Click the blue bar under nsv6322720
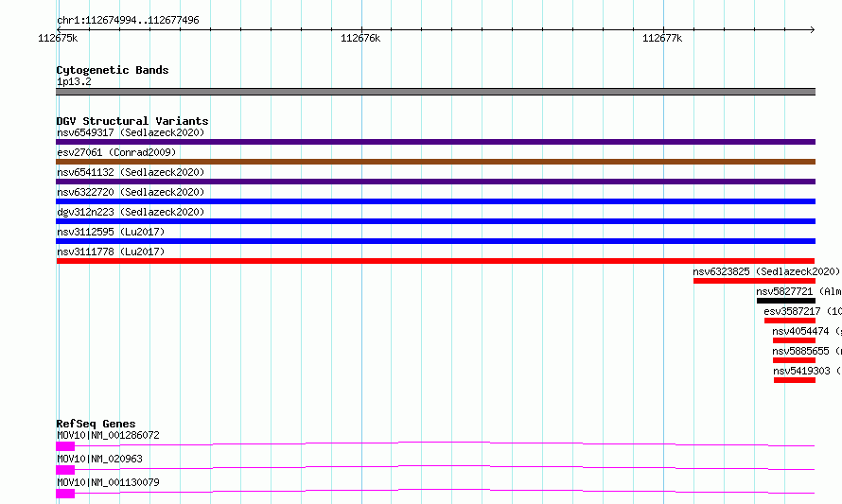Image resolution: width=842 pixels, height=504 pixels. coord(435,201)
